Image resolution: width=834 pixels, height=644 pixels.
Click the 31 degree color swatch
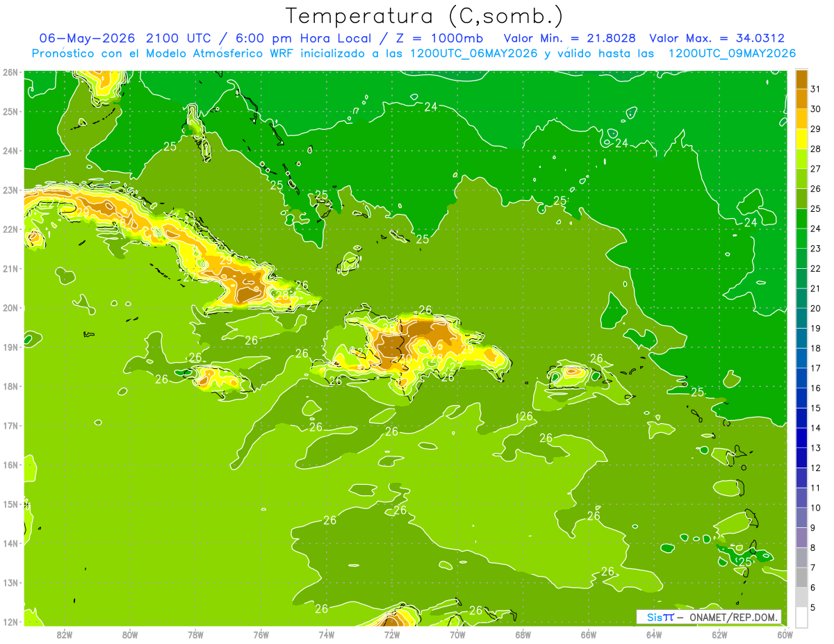coord(801,80)
